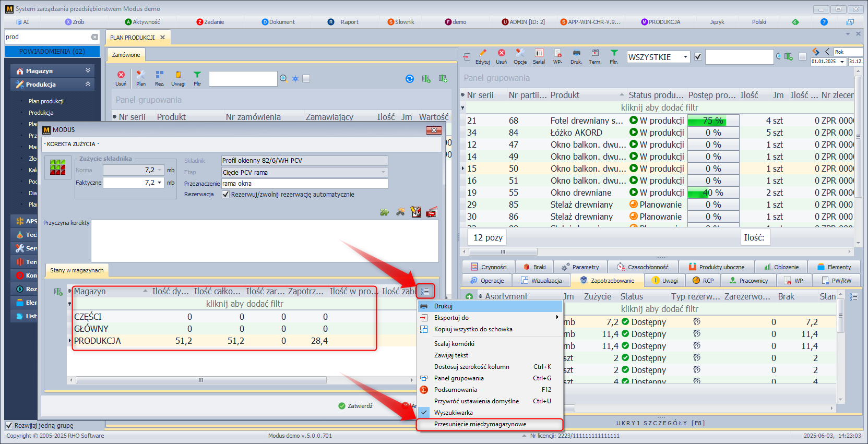Click POWIADOMIENIA (62) notifications button

(52, 52)
